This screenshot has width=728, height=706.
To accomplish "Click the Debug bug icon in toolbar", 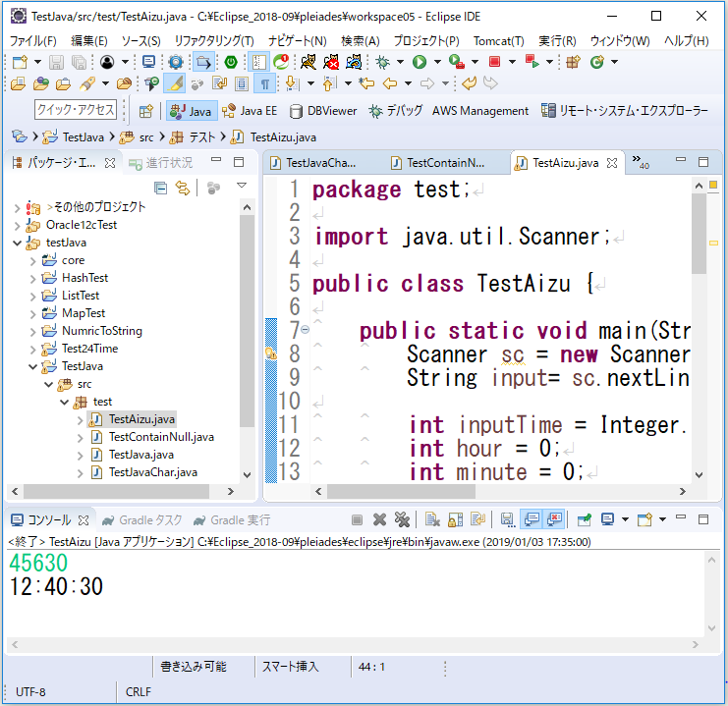I will tap(382, 62).
